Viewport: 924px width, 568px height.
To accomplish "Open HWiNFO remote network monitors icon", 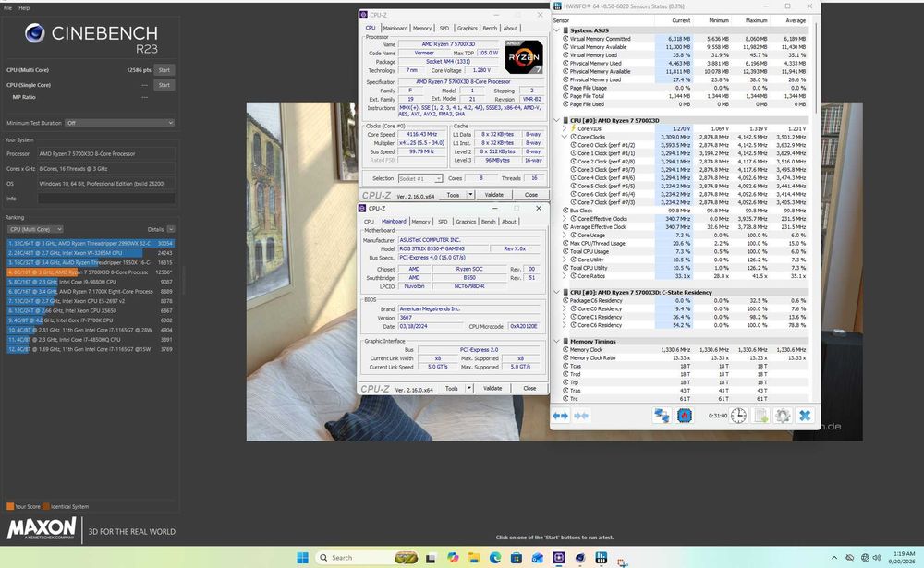I will pyautogui.click(x=662, y=416).
